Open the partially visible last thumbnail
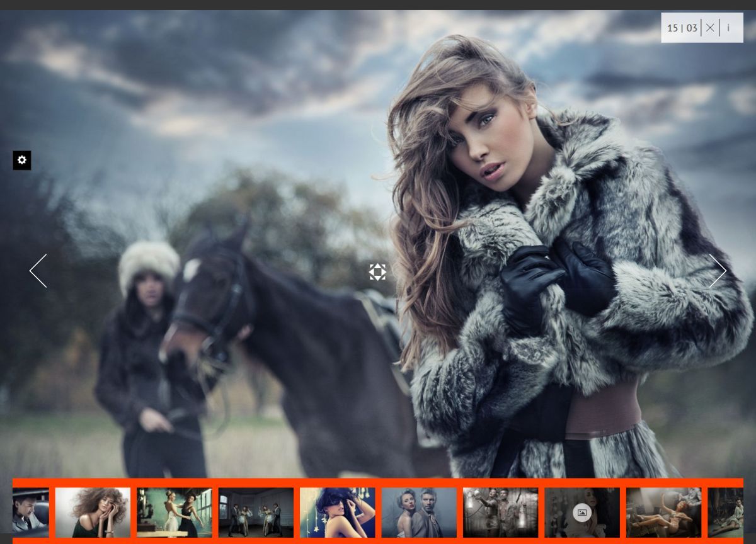The width and height of the screenshot is (756, 544). [725, 513]
